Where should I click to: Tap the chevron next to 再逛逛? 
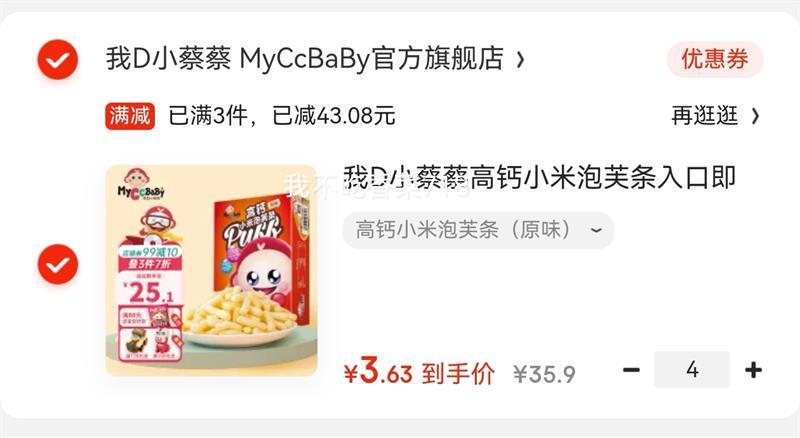756,116
